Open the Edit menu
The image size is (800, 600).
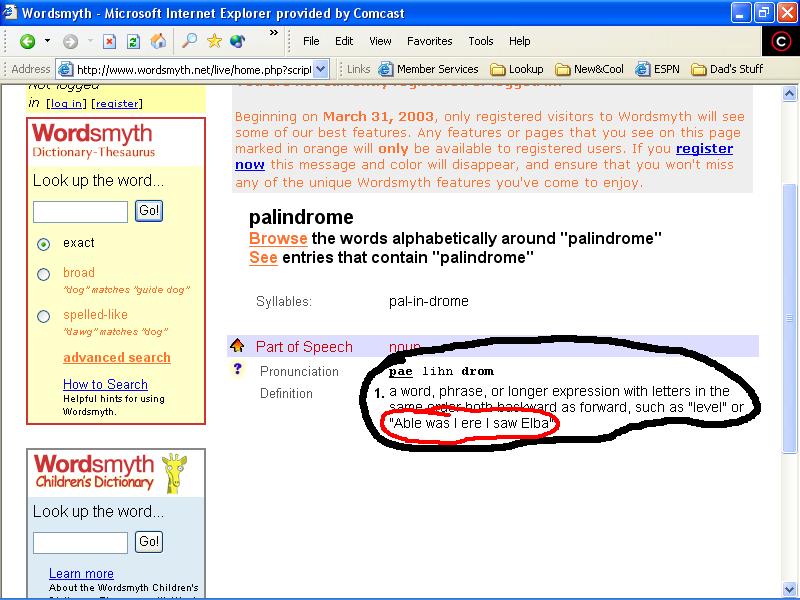tap(344, 41)
